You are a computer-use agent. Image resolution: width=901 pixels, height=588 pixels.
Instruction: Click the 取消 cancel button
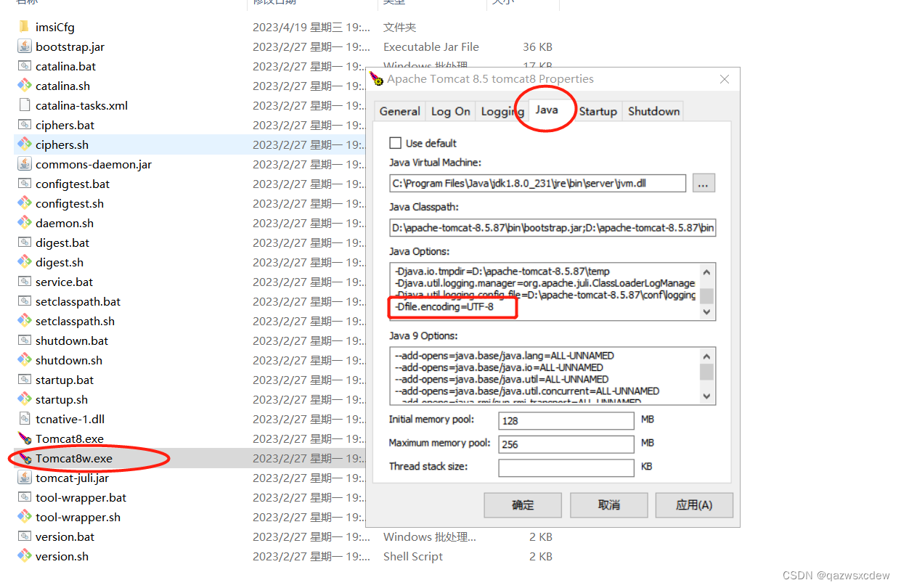coord(608,505)
